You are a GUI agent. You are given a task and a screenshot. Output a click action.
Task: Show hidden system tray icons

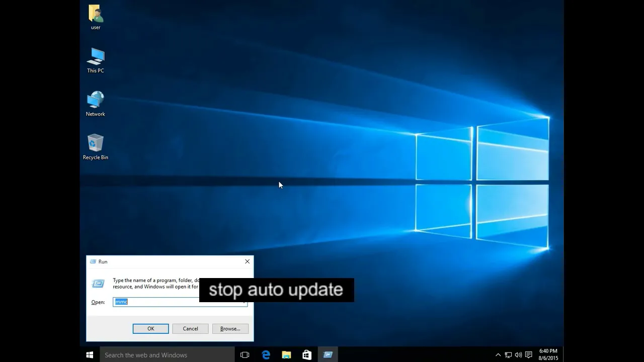[x=498, y=355]
